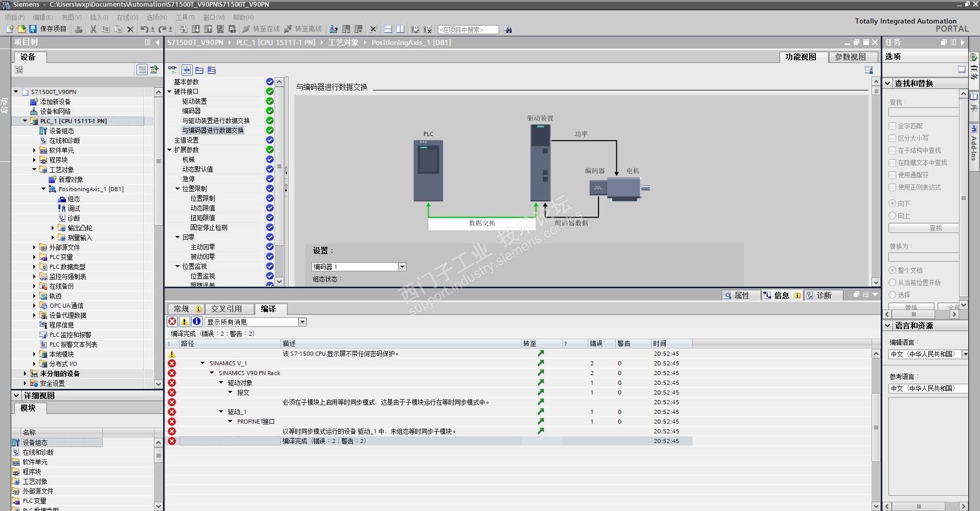Toggle the error messages filter icon
The width and height of the screenshot is (980, 511).
click(x=172, y=321)
